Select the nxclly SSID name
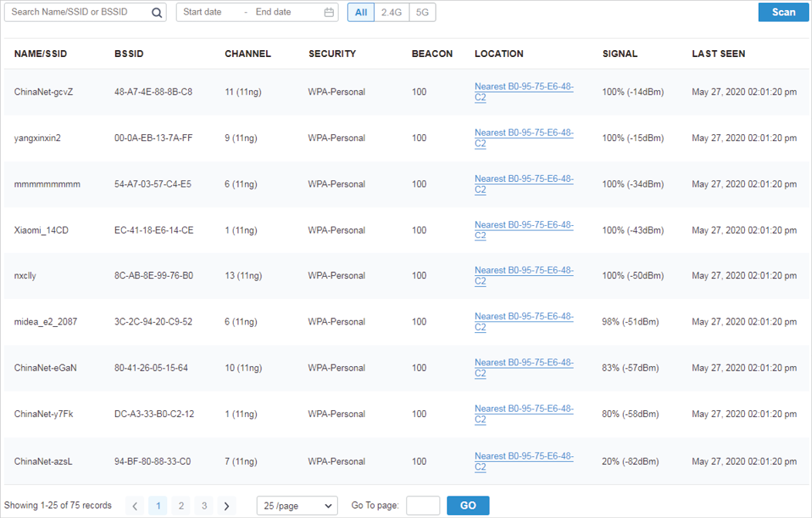The image size is (812, 518). coord(25,276)
